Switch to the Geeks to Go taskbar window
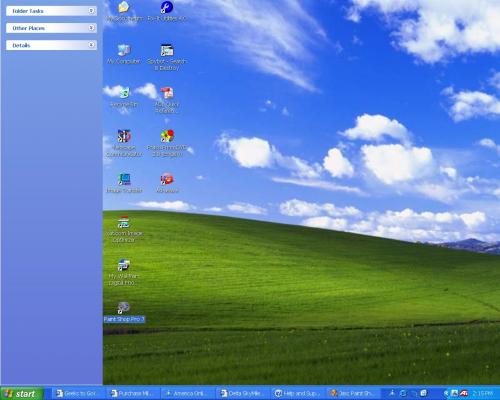 point(79,394)
